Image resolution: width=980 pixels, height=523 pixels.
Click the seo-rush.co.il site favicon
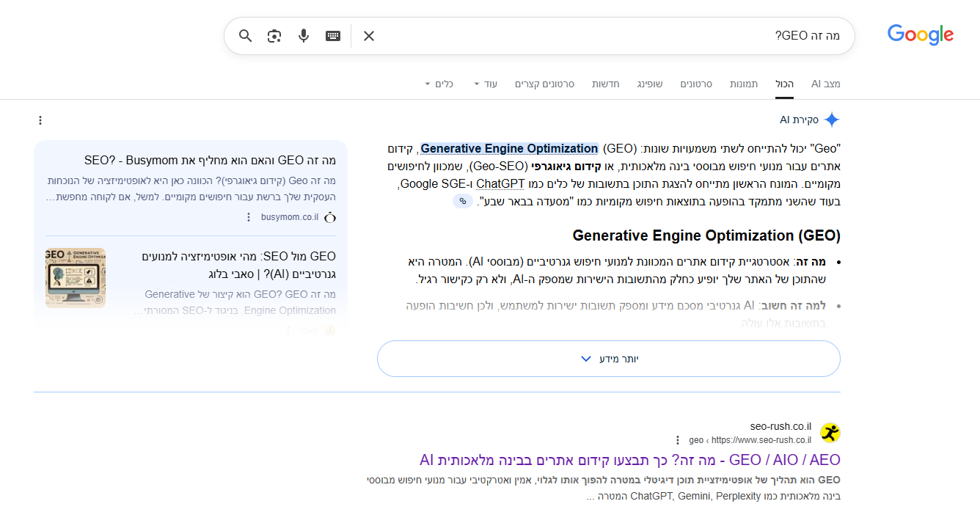tap(830, 433)
